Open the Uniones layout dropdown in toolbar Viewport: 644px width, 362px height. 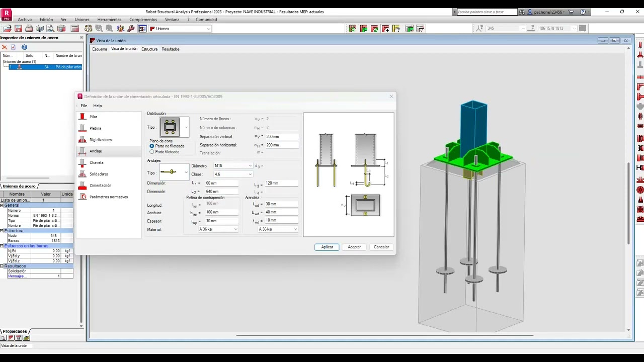click(x=180, y=29)
